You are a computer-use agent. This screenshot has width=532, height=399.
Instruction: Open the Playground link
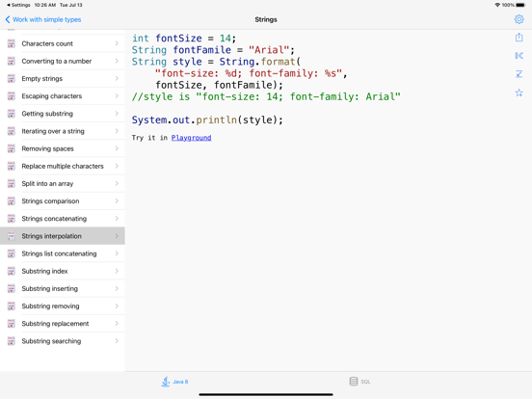point(191,138)
